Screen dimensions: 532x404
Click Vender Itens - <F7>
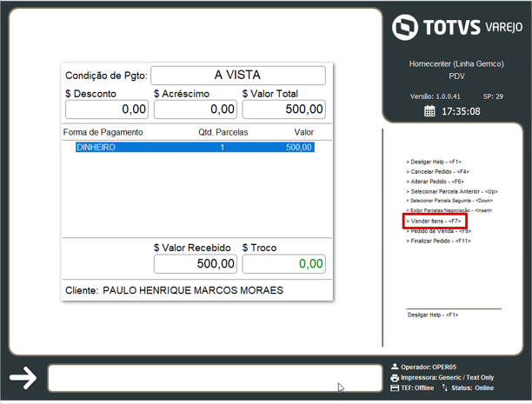coord(434,222)
